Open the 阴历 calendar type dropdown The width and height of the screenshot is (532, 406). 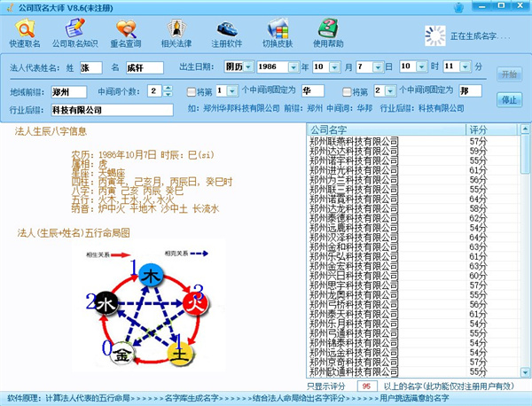pyautogui.click(x=248, y=66)
